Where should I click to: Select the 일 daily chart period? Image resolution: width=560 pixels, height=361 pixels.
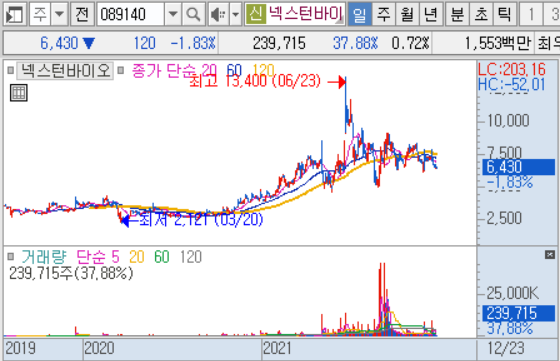(359, 14)
